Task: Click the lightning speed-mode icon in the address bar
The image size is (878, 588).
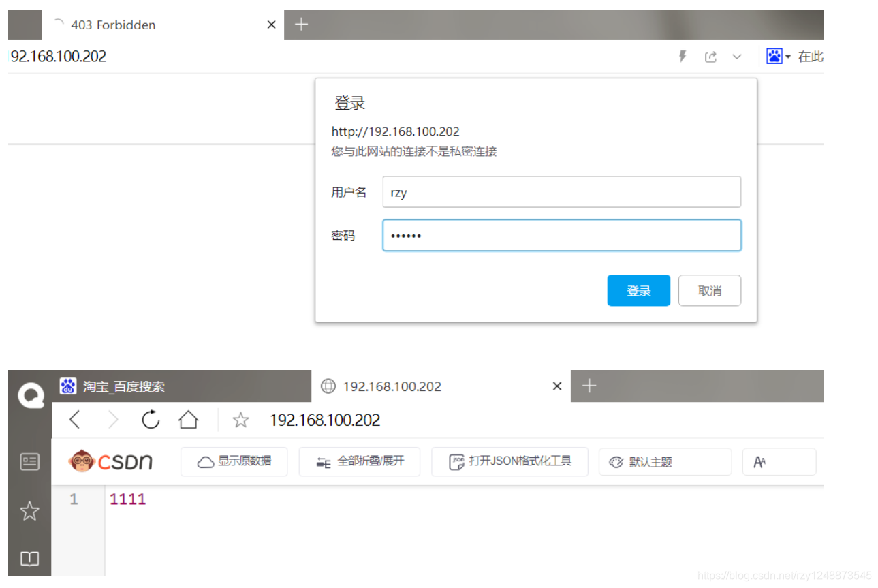Action: pyautogui.click(x=683, y=57)
